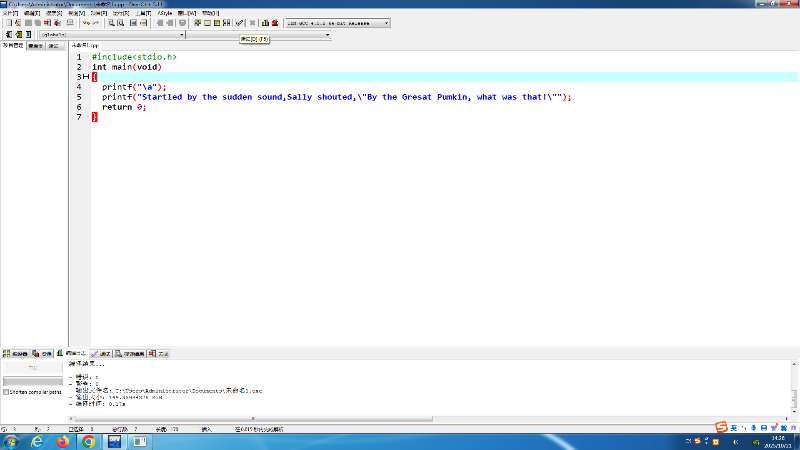Open the empty function list dropdown
This screenshot has height=450, width=800.
[x=258, y=35]
